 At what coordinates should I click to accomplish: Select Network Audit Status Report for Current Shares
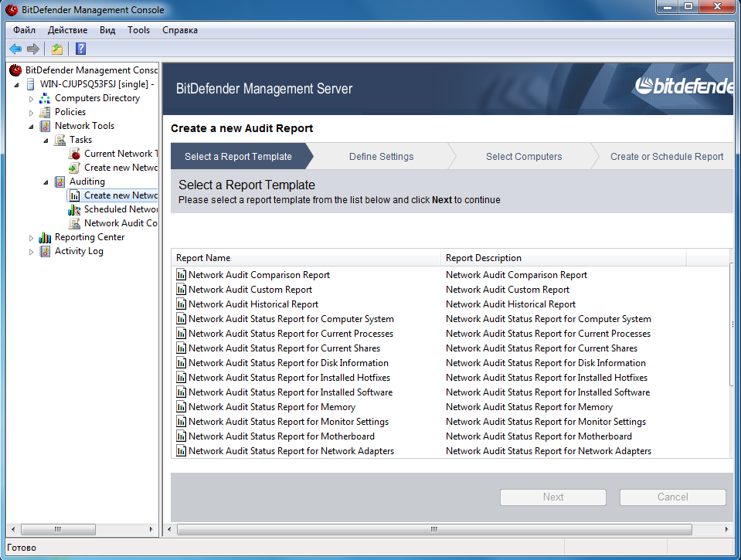pos(284,348)
